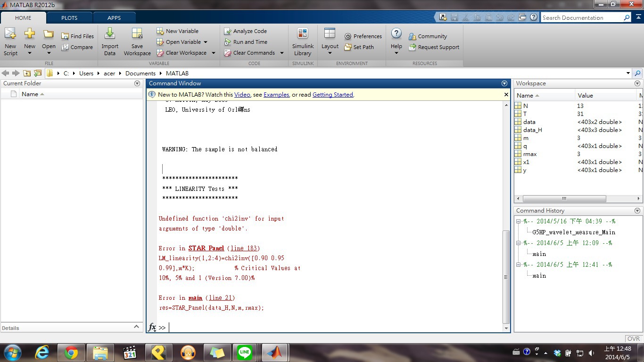Click 'acer' in the address path
The width and height of the screenshot is (644, 362).
[109, 73]
